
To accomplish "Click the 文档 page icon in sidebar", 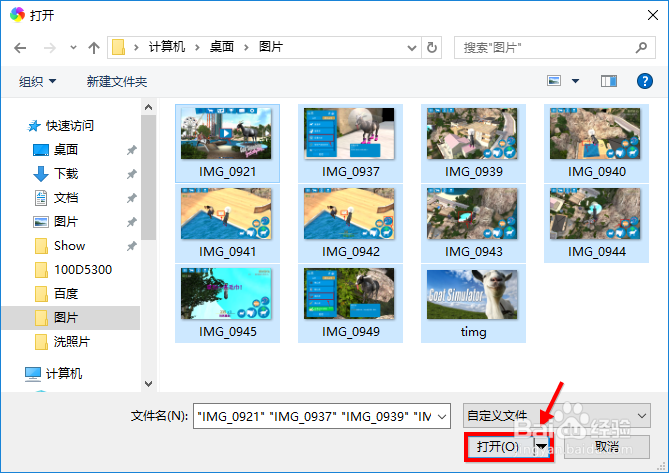I will click(41, 198).
